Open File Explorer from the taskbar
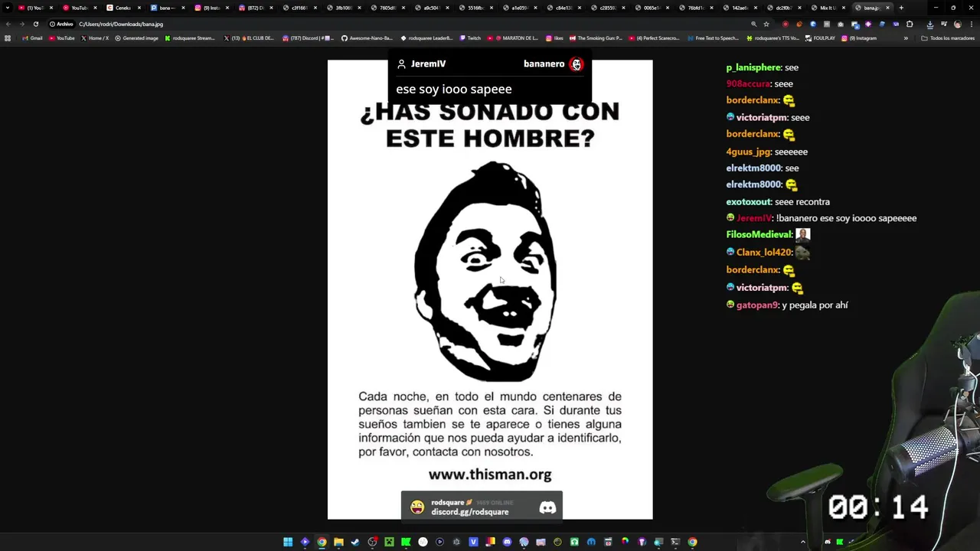Viewport: 980px width, 551px height. (x=338, y=542)
